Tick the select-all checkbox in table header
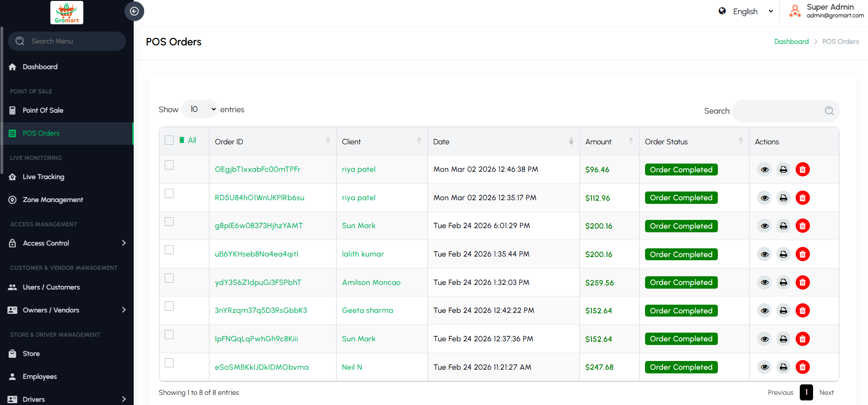868x405 pixels. click(169, 140)
